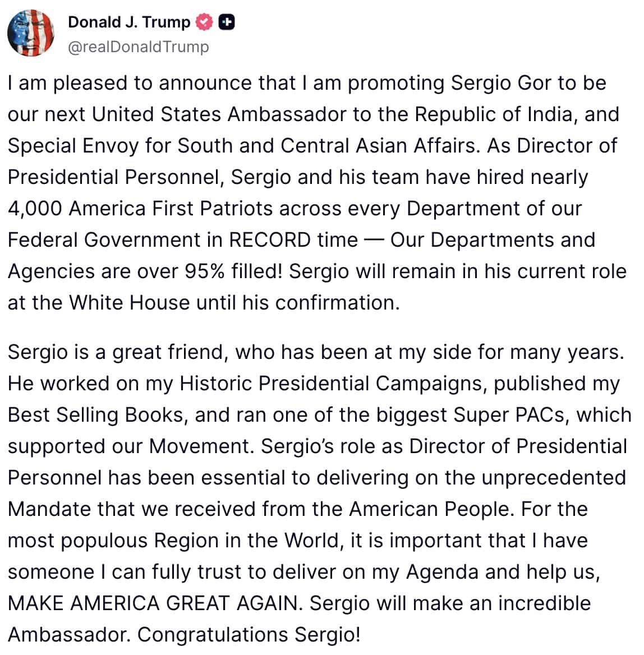Click the words 'Best Selling Books'

[x=95, y=415]
